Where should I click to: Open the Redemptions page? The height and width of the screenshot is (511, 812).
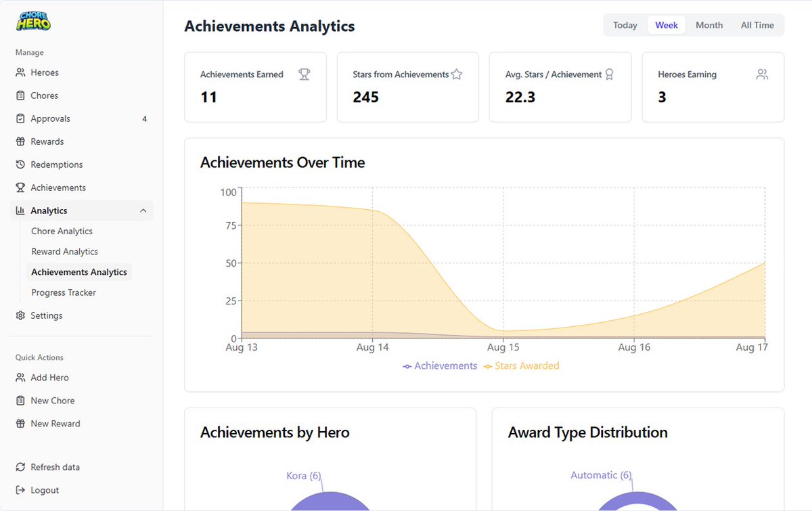click(x=81, y=164)
